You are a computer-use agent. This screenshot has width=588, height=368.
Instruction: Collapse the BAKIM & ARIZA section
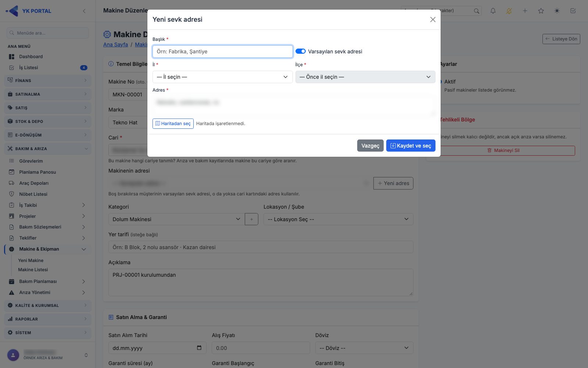point(48,149)
